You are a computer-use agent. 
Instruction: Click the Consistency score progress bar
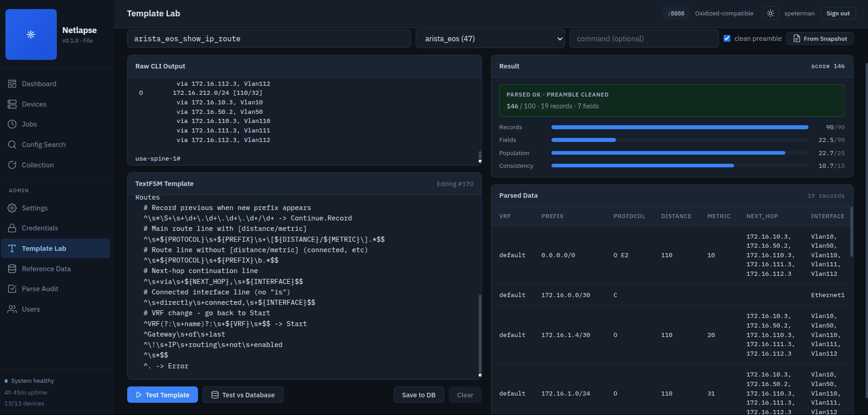click(x=680, y=166)
